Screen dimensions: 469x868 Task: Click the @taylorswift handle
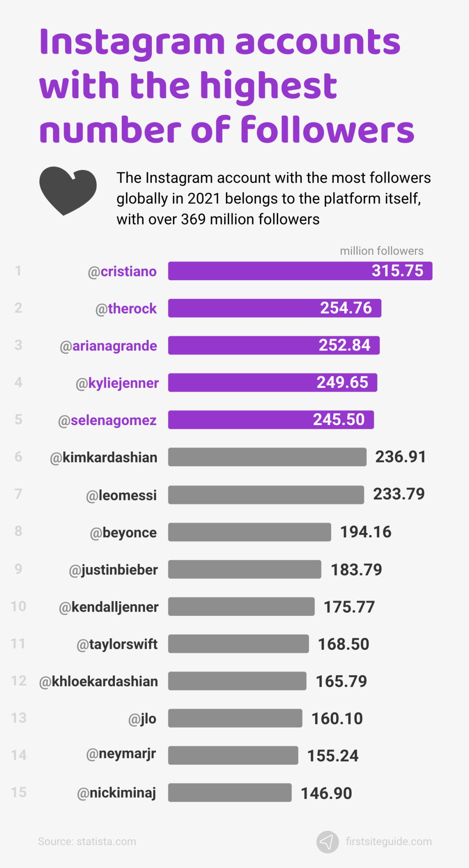coord(117,645)
